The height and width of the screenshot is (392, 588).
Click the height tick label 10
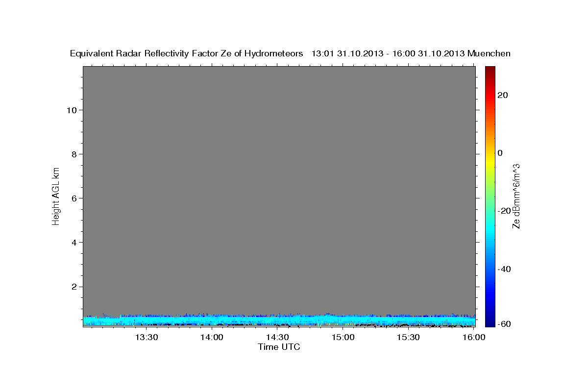(x=71, y=110)
